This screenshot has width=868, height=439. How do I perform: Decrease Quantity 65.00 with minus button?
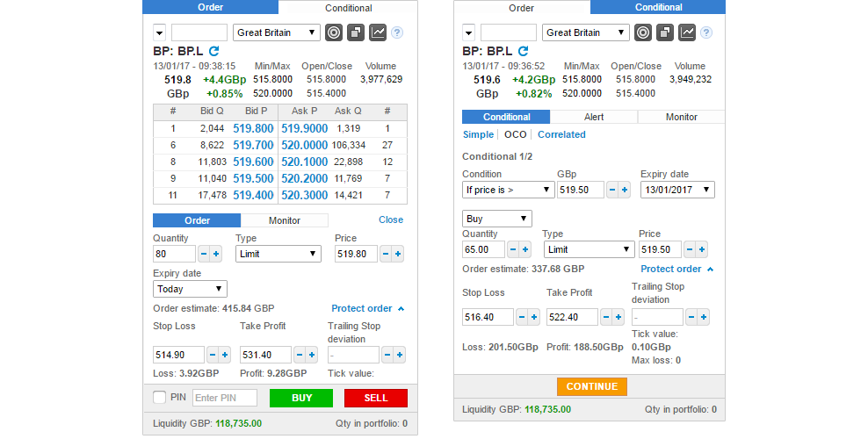[513, 249]
